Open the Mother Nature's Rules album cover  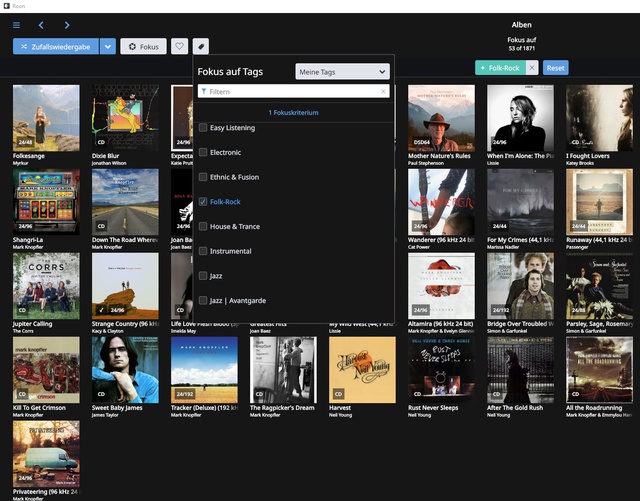[x=441, y=118]
